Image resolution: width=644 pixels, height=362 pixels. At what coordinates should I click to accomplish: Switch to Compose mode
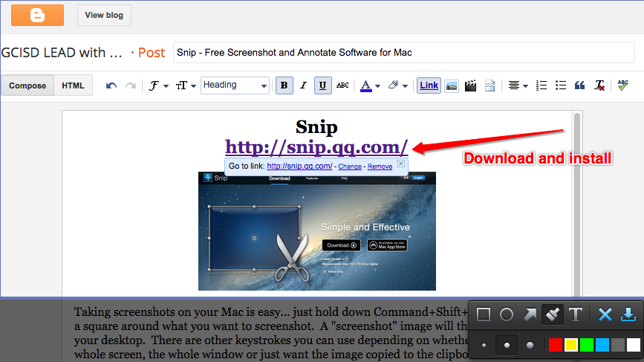[x=27, y=85]
